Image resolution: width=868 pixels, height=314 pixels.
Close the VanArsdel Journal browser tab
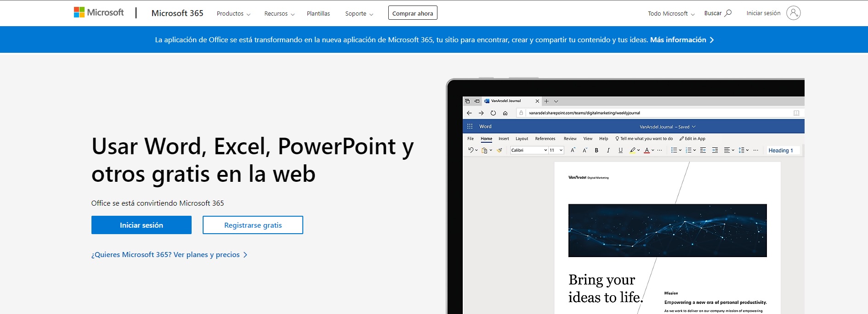[537, 101]
